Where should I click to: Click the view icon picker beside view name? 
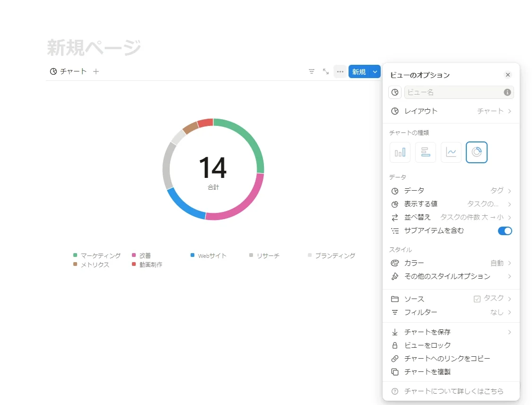coord(395,92)
